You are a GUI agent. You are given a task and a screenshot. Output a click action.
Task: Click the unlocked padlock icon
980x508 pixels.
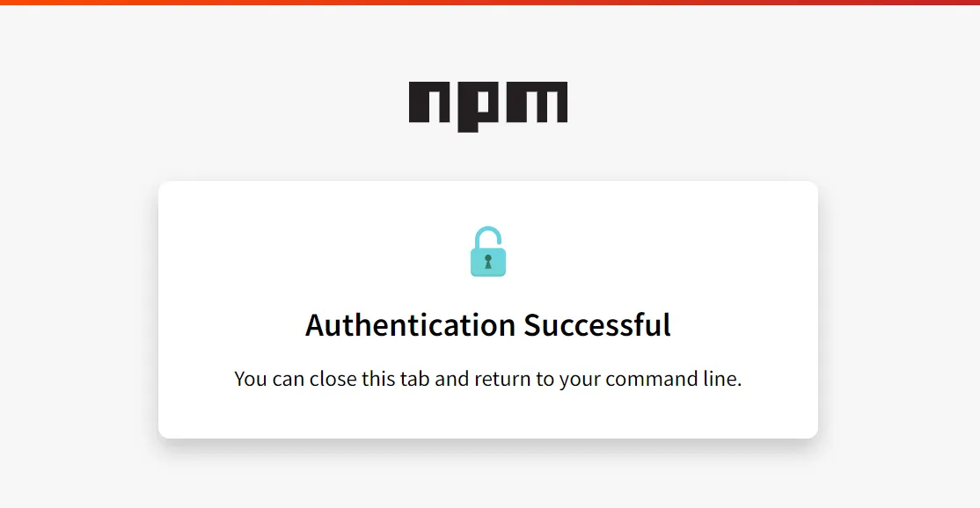(x=487, y=252)
